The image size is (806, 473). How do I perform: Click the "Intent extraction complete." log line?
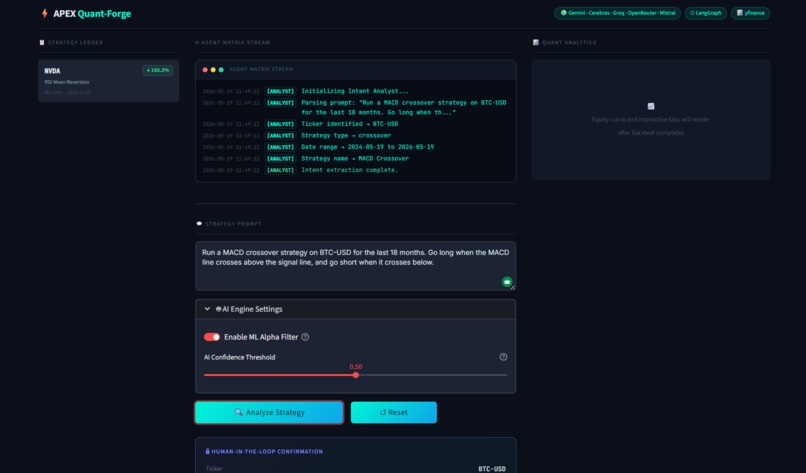[x=350, y=170]
